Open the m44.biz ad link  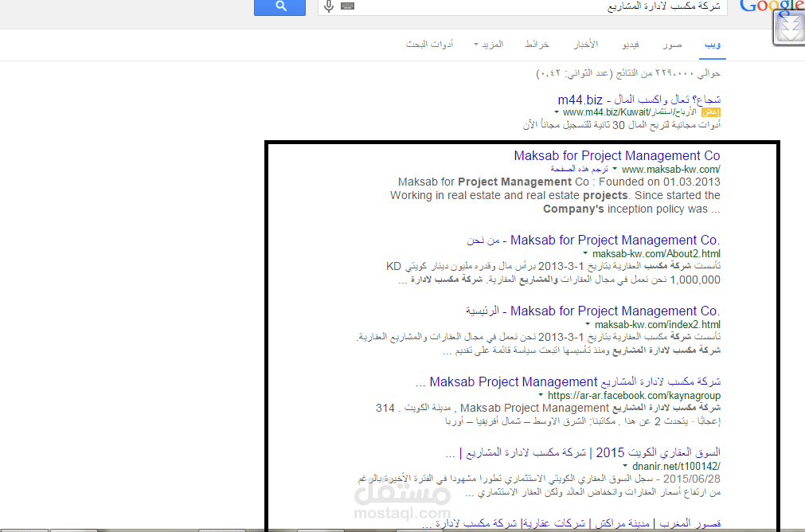click(639, 100)
